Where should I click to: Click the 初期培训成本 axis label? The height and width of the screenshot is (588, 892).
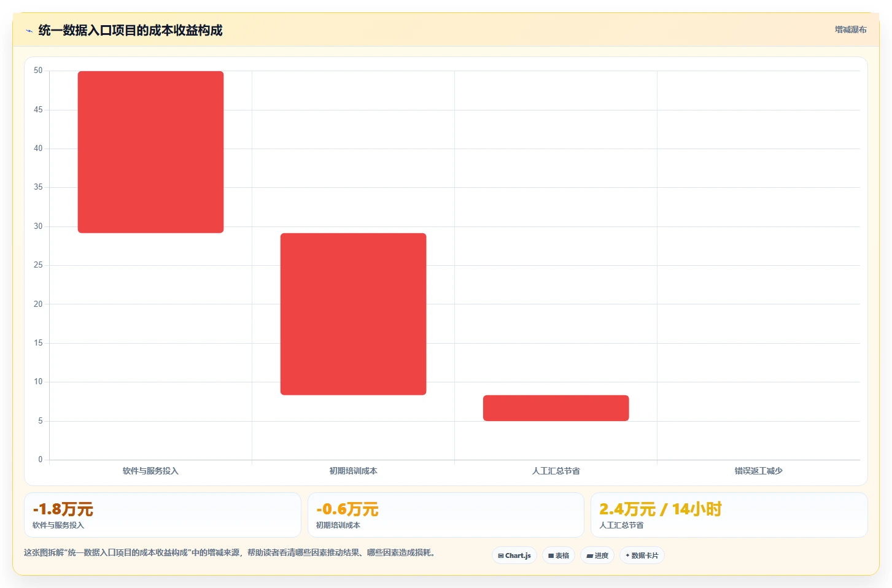(x=353, y=471)
